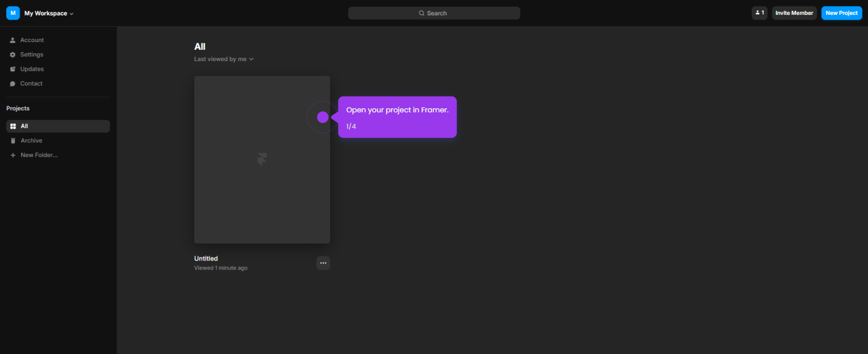
Task: Click the blue M workspace avatar
Action: point(13,13)
